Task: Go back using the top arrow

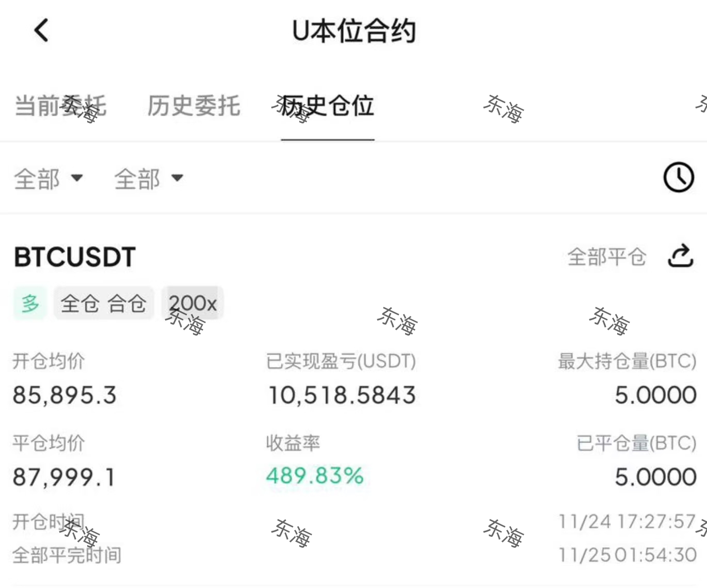Action: [x=41, y=30]
